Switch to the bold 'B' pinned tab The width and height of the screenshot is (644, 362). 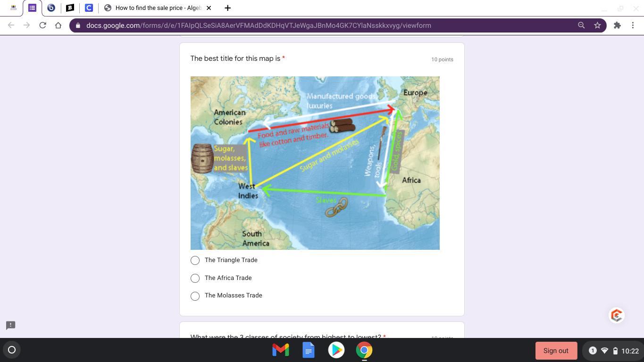tap(70, 8)
